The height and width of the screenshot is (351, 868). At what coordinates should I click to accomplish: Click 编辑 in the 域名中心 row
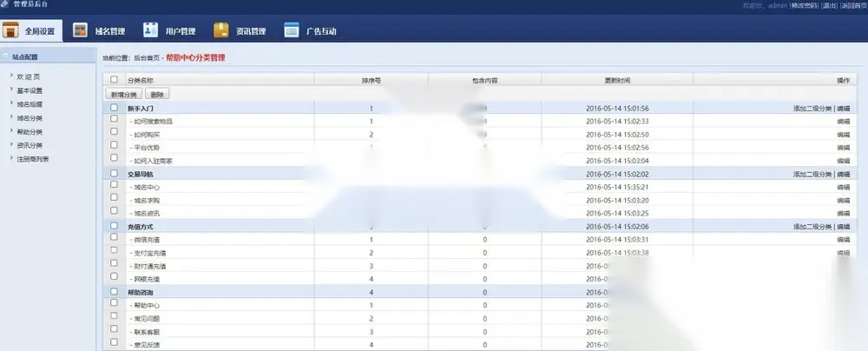click(x=843, y=188)
